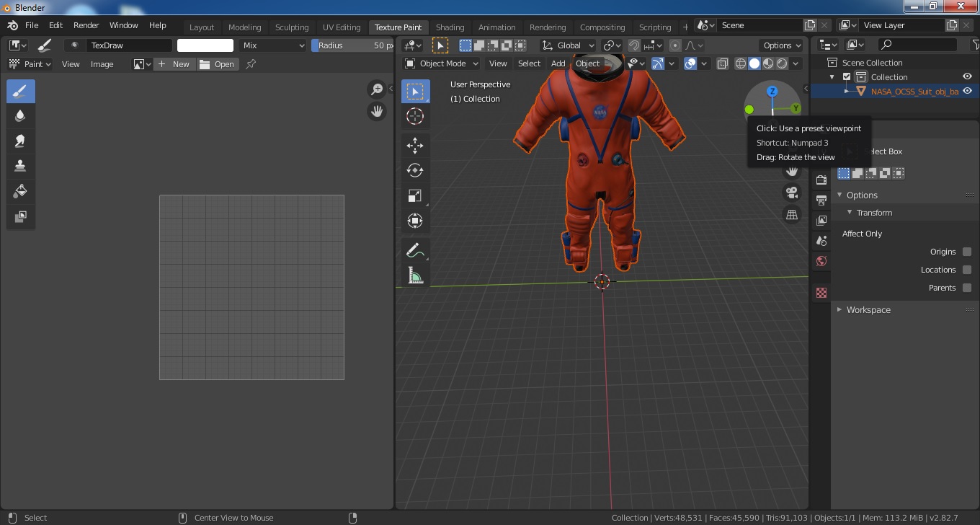Click the zoom magnifier in image editor
Viewport: 980px width, 525px height.
coord(376,89)
